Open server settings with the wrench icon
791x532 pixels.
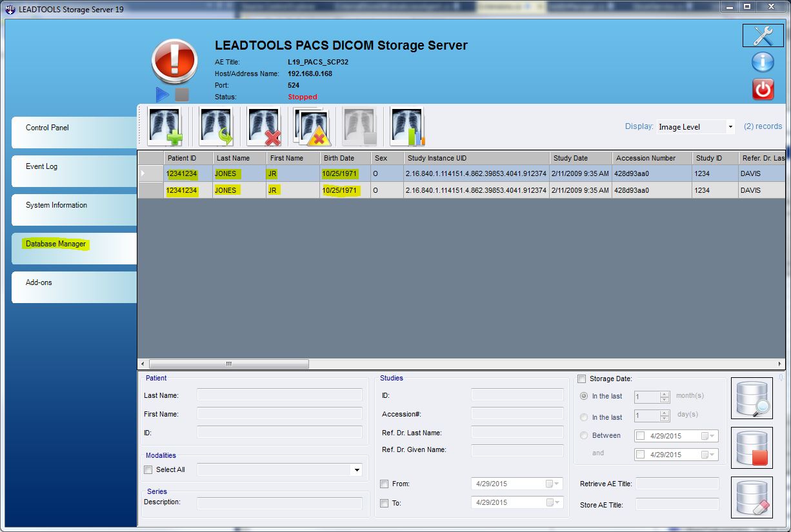click(762, 35)
